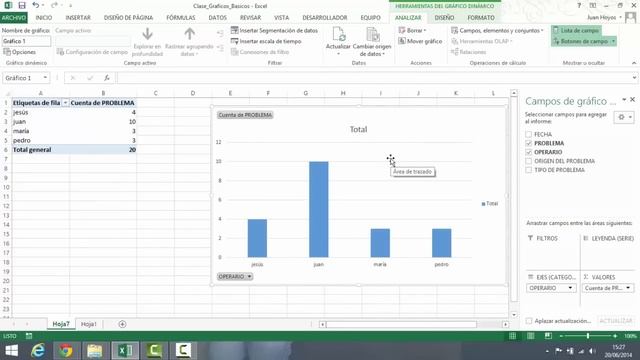Switch to the FÓRMULAS tab

180,18
